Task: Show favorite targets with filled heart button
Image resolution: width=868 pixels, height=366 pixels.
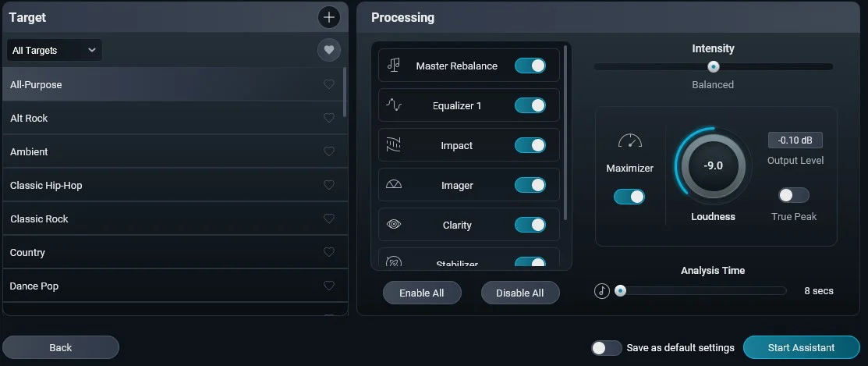Action: point(329,50)
